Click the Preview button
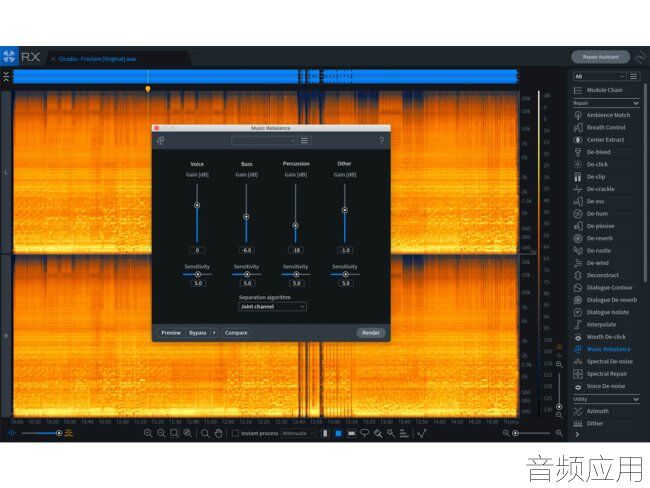Screen dimensions: 650x488 171,333
